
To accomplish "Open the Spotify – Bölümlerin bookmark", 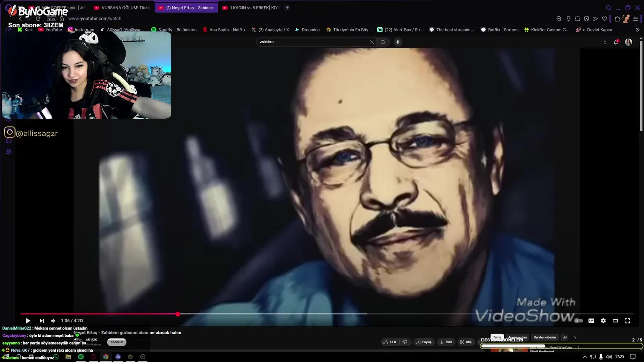I will click(x=174, y=30).
